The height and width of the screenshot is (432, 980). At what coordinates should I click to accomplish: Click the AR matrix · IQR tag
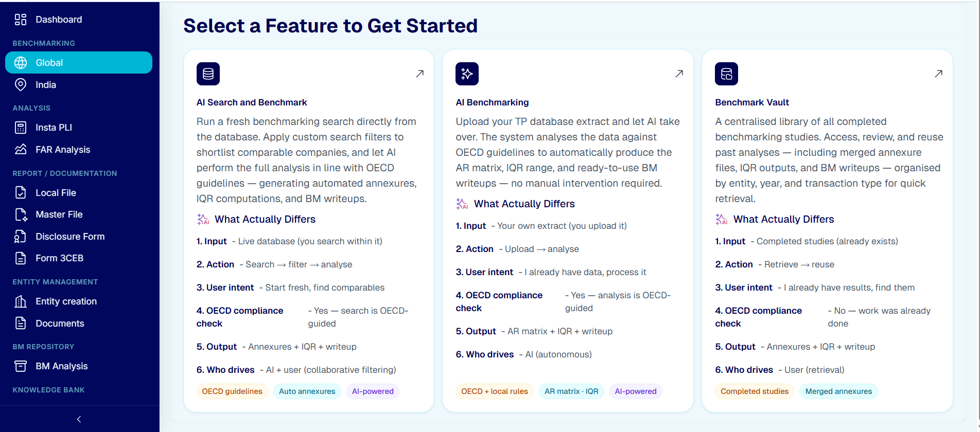coord(571,391)
